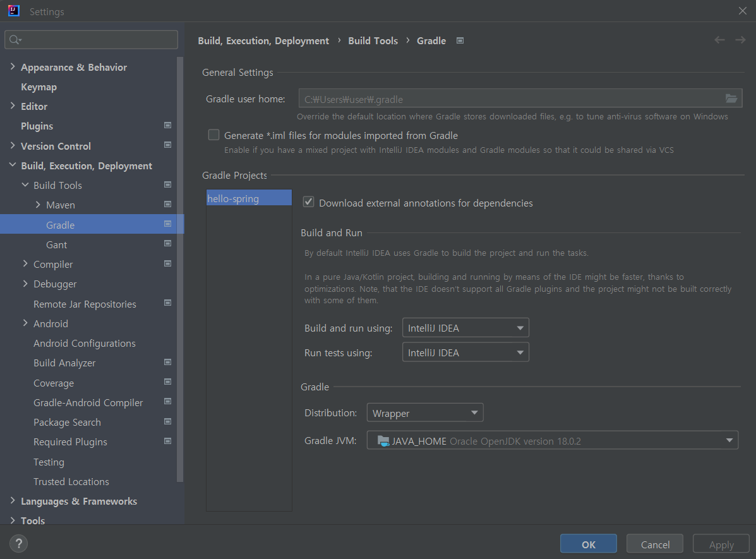This screenshot has width=756, height=559.
Task: Expand the Editor section
Action: tap(13, 106)
